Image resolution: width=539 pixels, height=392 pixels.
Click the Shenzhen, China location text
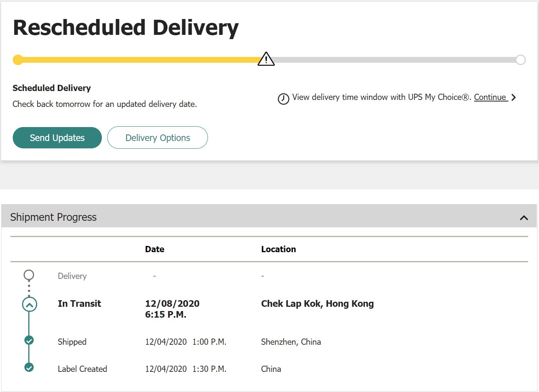[291, 342]
